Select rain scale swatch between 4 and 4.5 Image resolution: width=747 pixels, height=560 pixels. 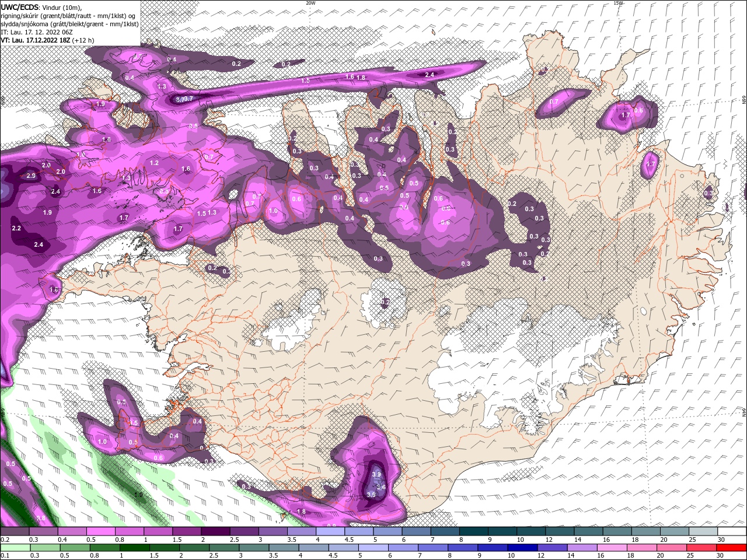314,547
